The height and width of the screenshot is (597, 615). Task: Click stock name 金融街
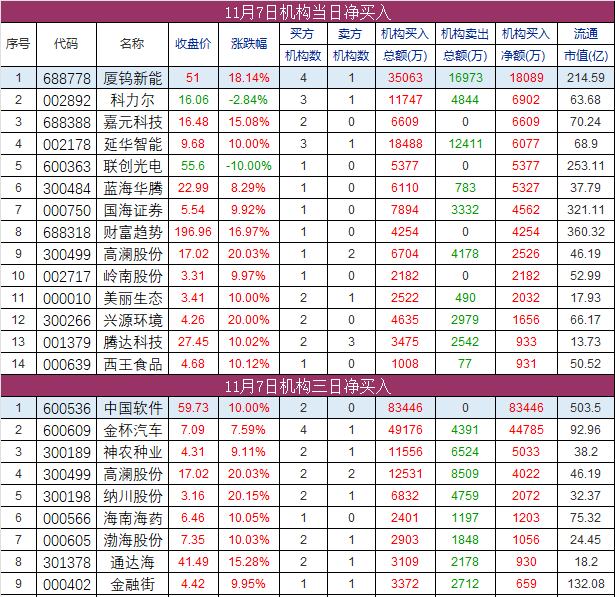click(133, 584)
